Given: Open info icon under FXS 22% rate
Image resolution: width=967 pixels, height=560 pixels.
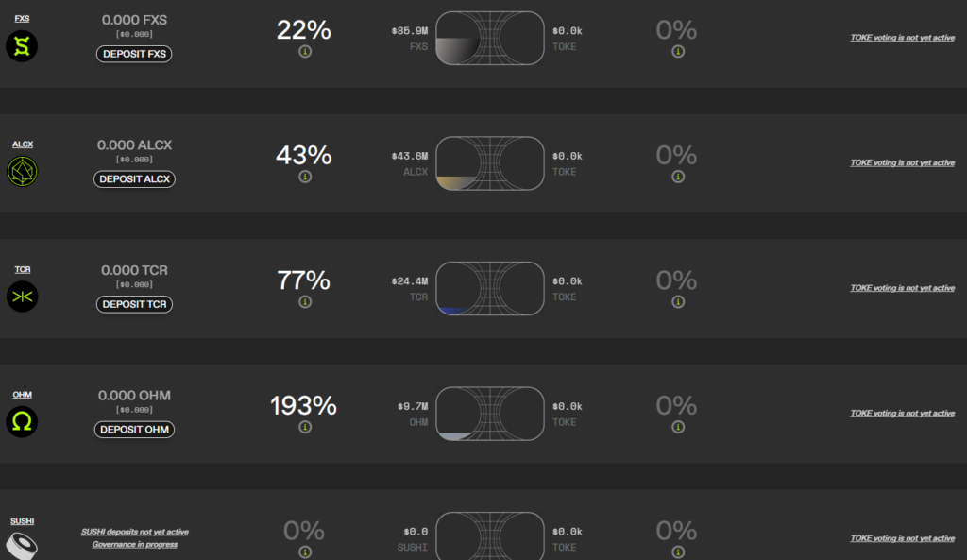Looking at the screenshot, I should click(x=304, y=52).
